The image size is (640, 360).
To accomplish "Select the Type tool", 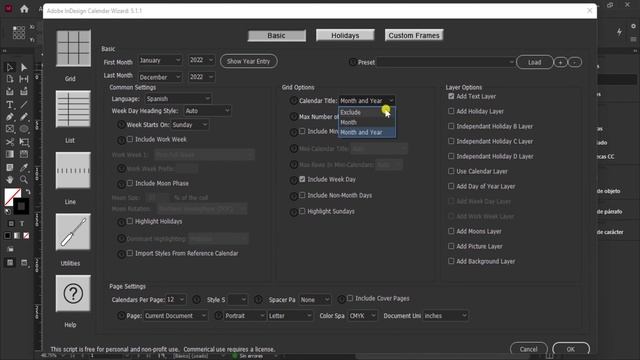I will pyautogui.click(x=10, y=104).
